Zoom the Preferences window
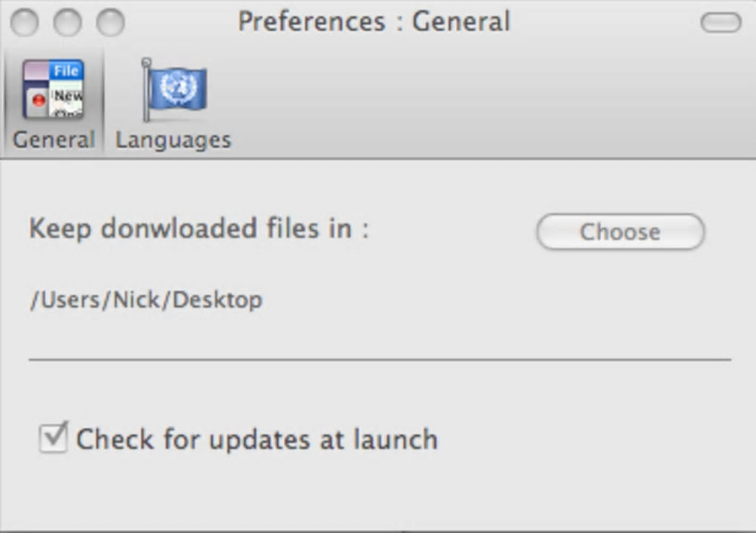 pyautogui.click(x=110, y=22)
